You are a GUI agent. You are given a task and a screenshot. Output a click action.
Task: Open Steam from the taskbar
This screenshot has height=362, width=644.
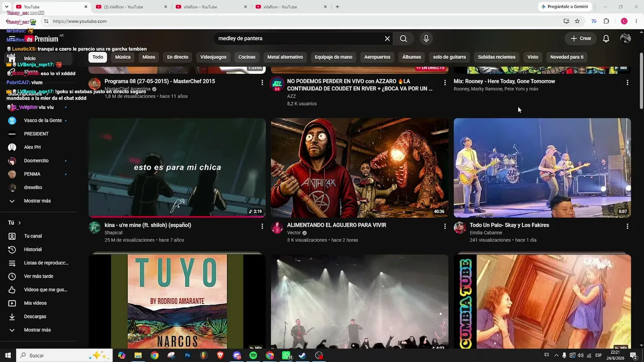pos(302,355)
